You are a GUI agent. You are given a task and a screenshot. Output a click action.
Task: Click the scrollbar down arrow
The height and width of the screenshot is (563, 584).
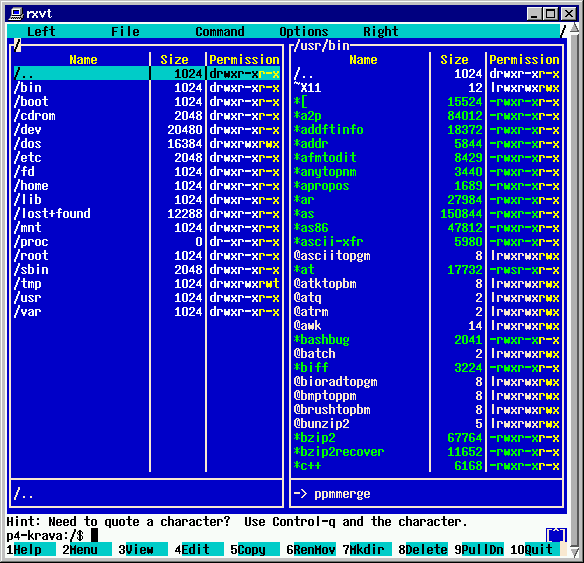575,551
